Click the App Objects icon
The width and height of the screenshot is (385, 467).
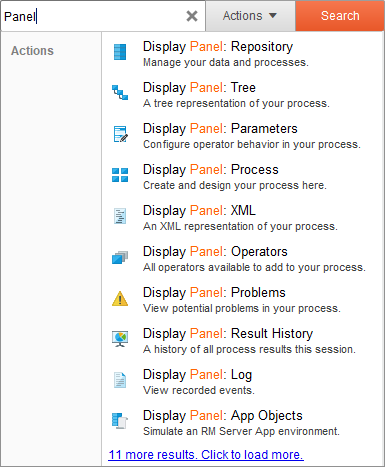click(x=120, y=421)
